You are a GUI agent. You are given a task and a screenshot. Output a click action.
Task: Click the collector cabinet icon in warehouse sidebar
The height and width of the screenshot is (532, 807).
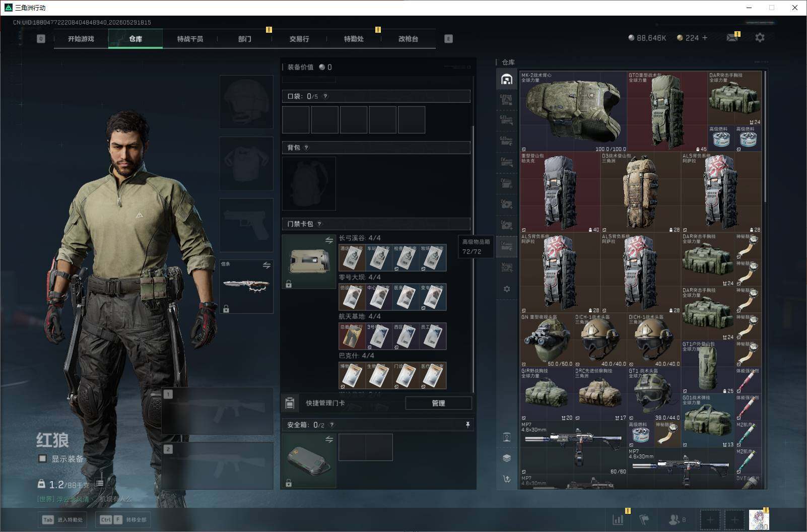(507, 437)
